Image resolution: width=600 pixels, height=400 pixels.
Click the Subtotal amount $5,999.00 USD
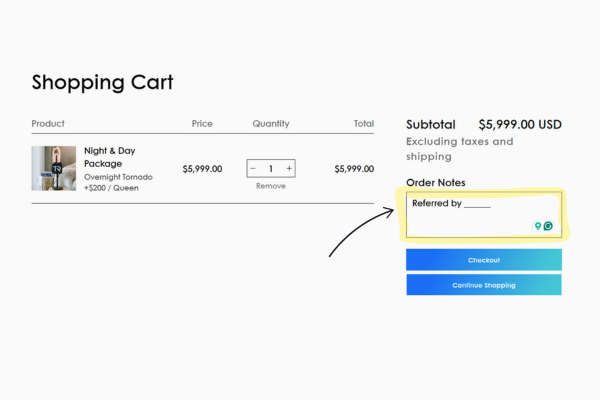(520, 124)
